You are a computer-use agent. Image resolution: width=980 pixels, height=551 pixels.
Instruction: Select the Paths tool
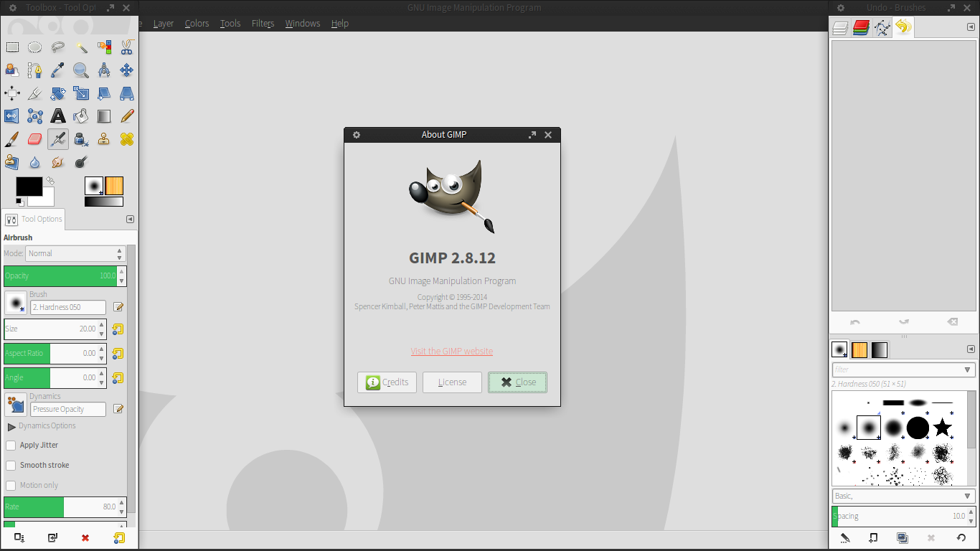[x=35, y=70]
